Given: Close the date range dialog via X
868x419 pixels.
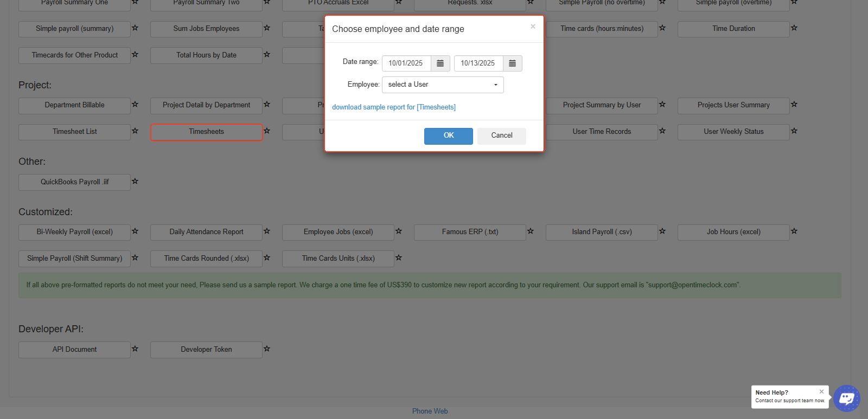Looking at the screenshot, I should point(533,27).
